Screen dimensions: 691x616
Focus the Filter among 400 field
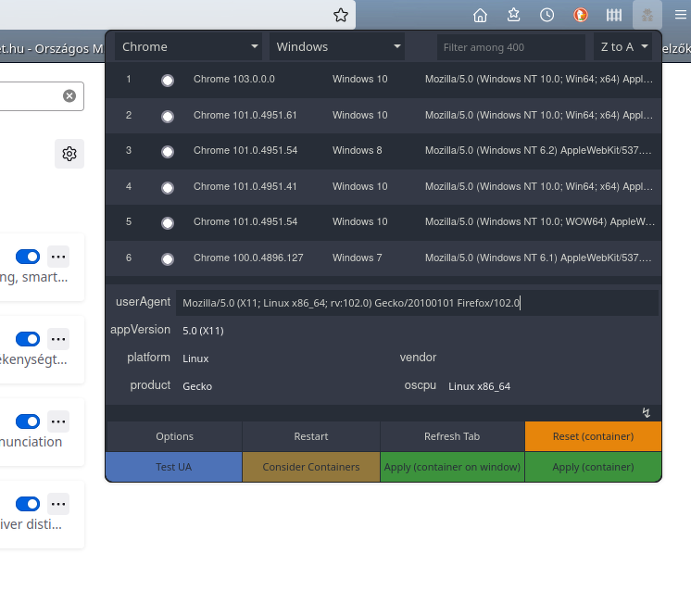[x=511, y=47]
